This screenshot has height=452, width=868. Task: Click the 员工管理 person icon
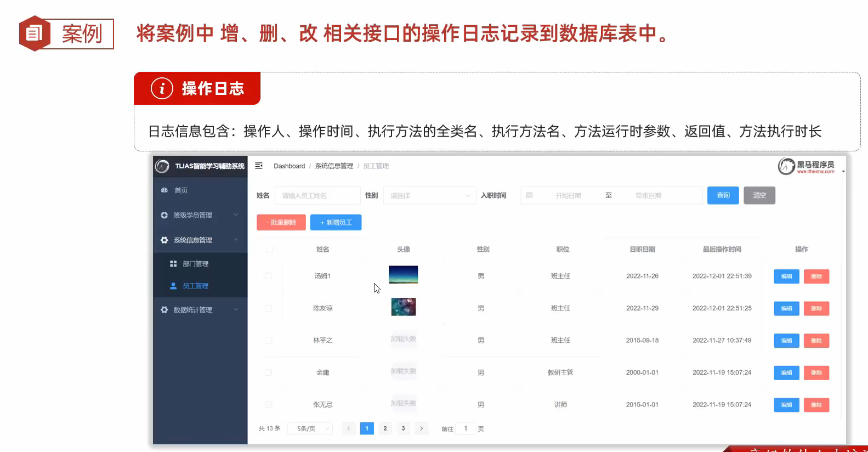click(x=173, y=286)
